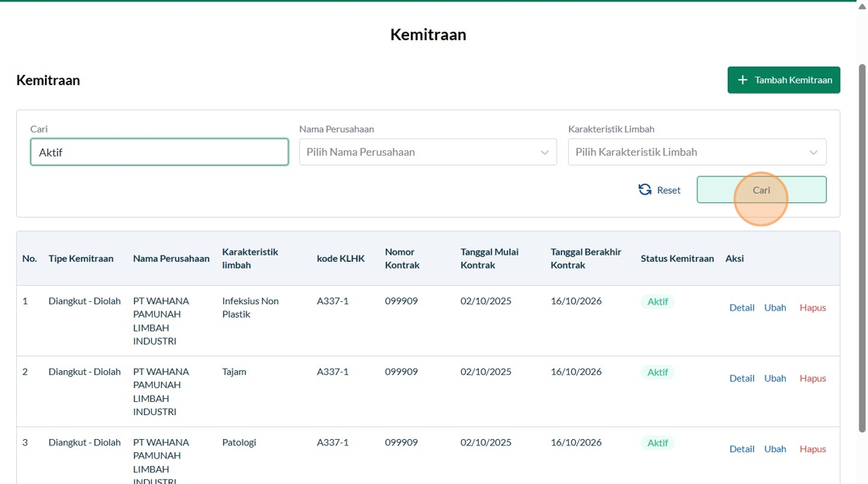Viewport: 868px width, 484px height.
Task: Click Ubah for the Patologi row
Action: point(775,448)
